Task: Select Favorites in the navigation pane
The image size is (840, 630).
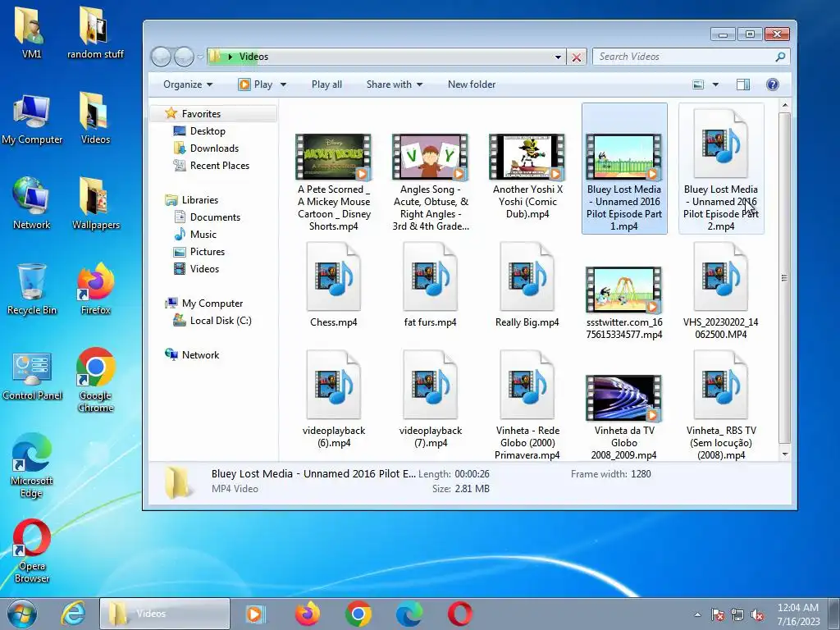Action: tap(201, 113)
